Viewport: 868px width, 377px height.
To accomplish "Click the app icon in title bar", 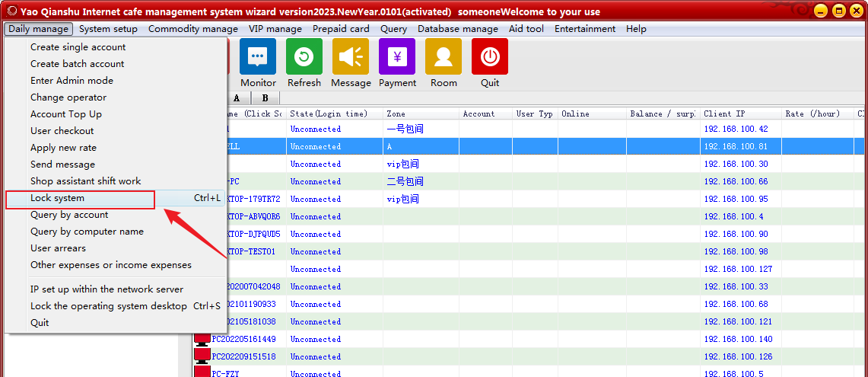I will [11, 11].
